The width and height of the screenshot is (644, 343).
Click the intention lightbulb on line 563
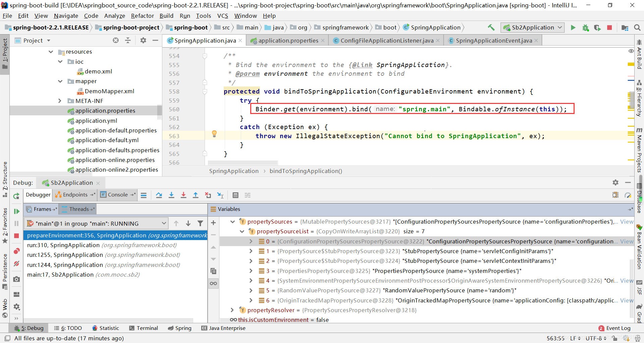click(x=214, y=134)
